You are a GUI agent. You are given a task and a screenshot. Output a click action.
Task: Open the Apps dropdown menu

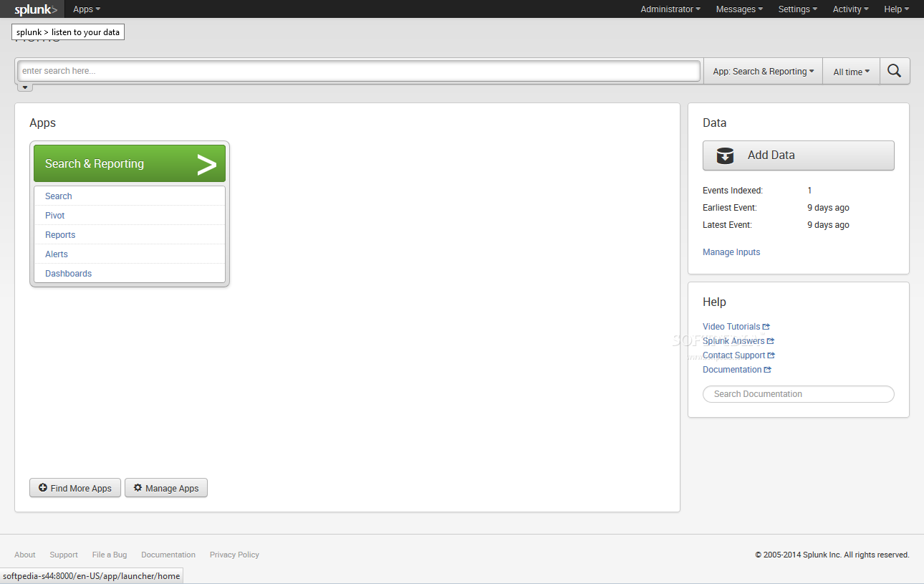point(87,9)
